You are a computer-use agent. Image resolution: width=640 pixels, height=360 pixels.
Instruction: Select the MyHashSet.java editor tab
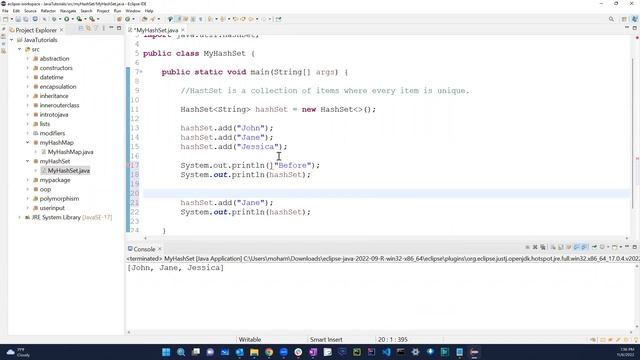[x=156, y=30]
